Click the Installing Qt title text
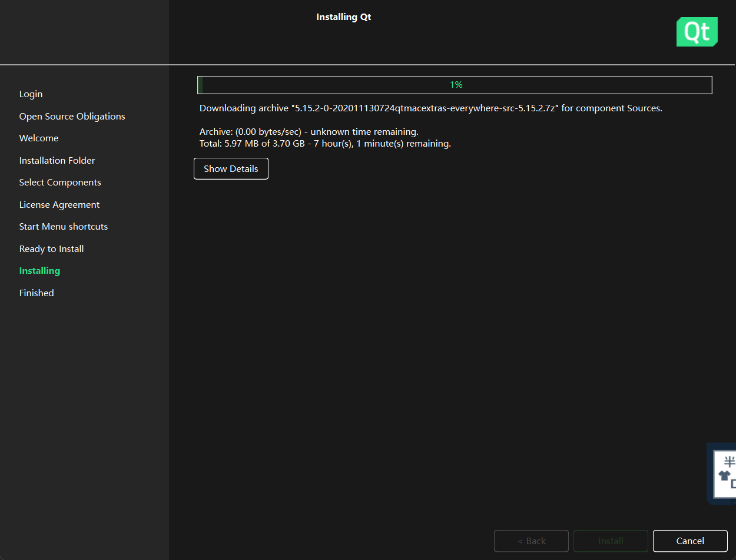This screenshot has height=560, width=736. pyautogui.click(x=344, y=17)
